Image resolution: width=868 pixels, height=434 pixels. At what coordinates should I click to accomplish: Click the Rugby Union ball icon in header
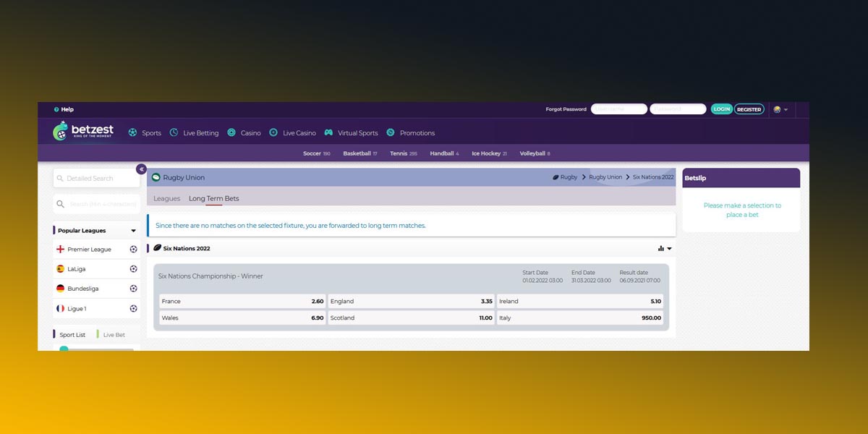click(x=156, y=177)
